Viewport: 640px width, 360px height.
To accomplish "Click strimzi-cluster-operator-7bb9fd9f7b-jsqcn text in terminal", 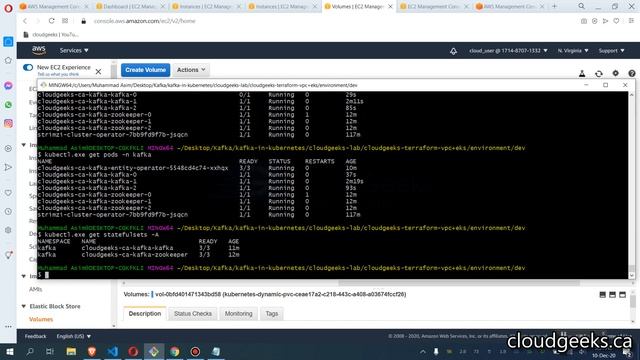I will tap(113, 215).
